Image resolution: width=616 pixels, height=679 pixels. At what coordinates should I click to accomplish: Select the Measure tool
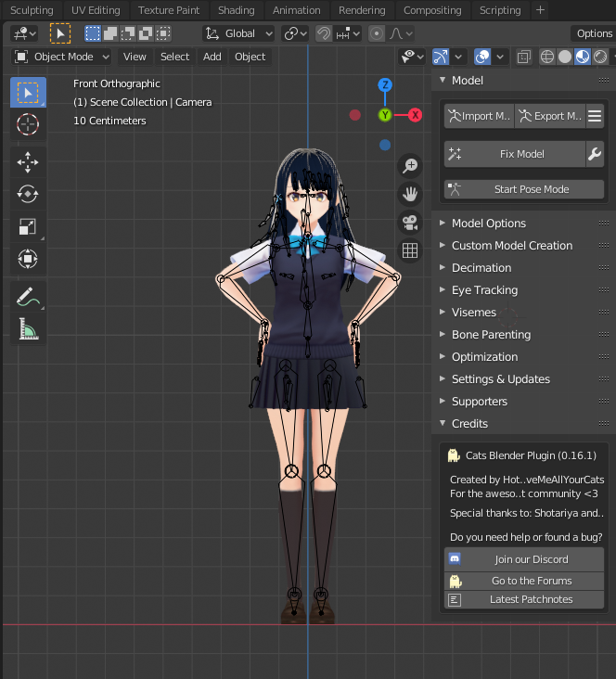coord(28,329)
